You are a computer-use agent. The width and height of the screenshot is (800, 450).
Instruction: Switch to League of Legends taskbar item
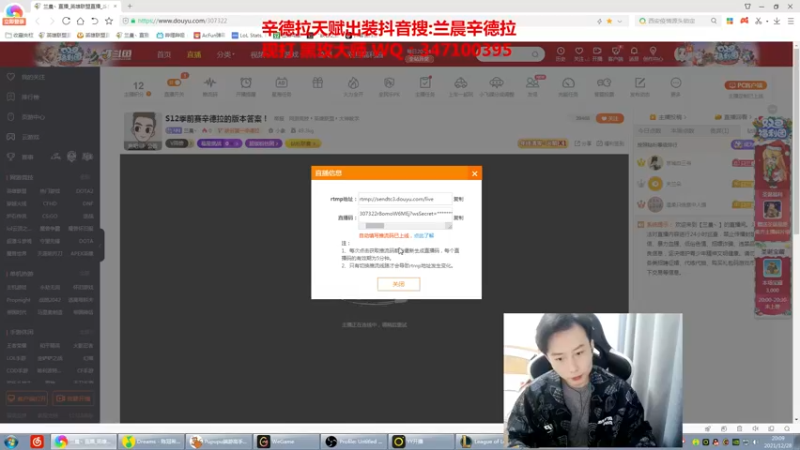click(481, 441)
